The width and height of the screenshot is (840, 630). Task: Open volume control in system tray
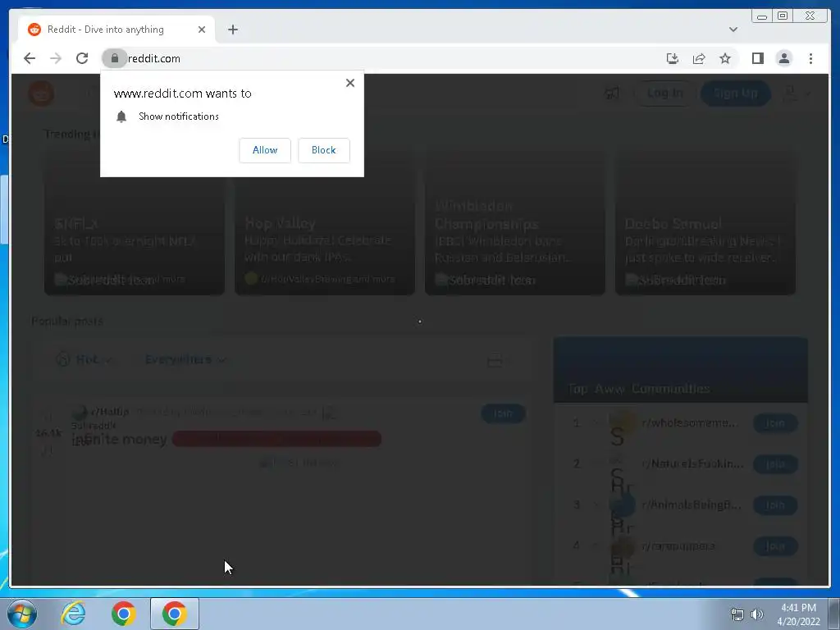click(x=757, y=614)
